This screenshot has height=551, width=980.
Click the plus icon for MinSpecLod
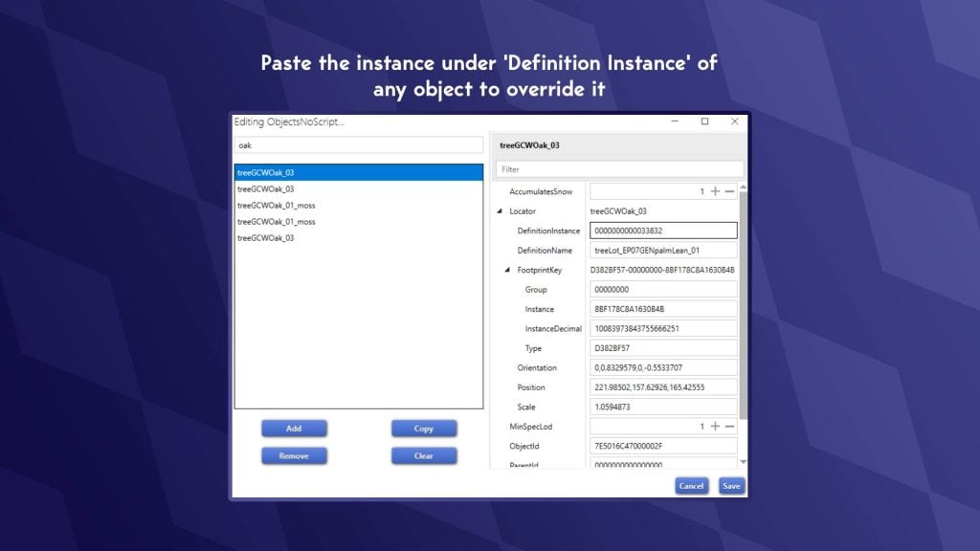715,427
